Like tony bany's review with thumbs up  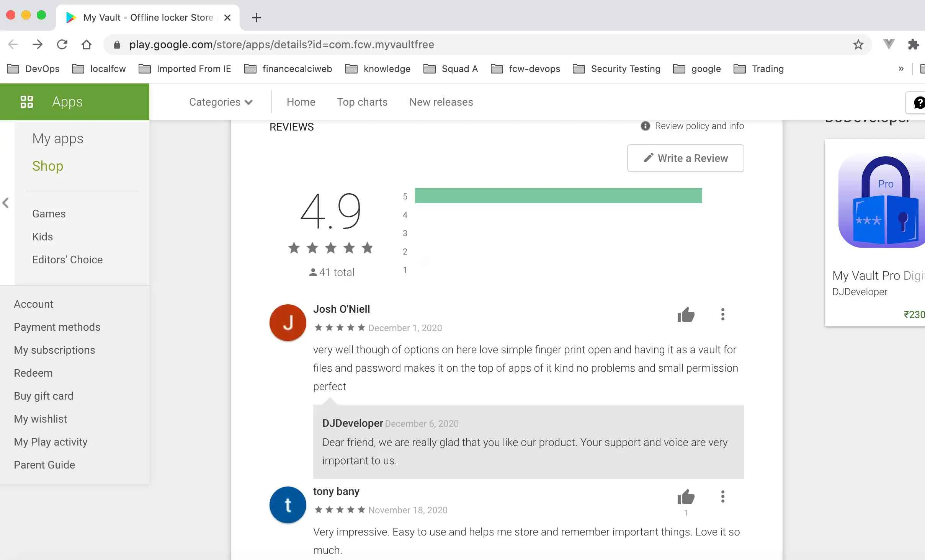[686, 497]
